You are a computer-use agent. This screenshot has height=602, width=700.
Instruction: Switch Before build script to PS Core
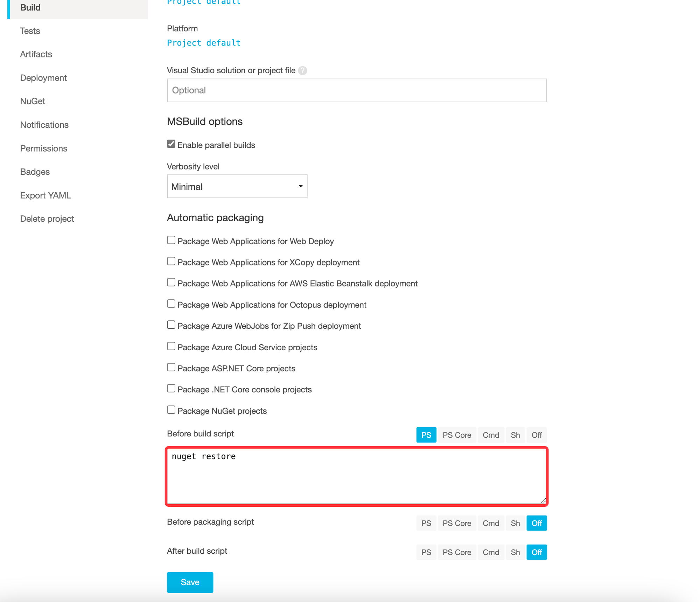456,435
